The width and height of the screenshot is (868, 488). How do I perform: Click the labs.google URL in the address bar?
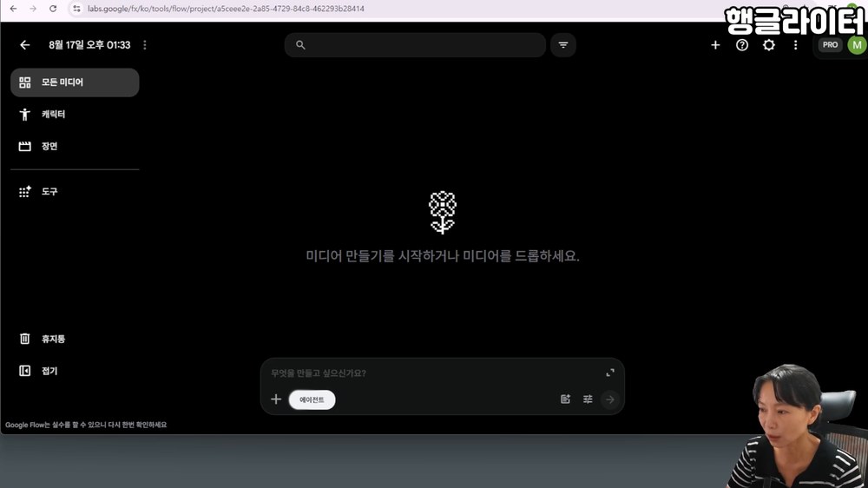[x=226, y=9]
